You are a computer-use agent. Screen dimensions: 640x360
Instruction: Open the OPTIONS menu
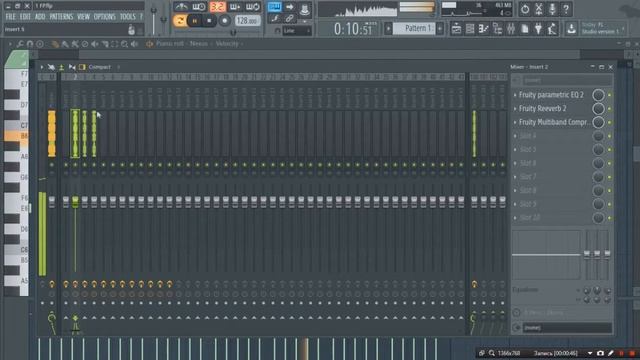pos(104,17)
